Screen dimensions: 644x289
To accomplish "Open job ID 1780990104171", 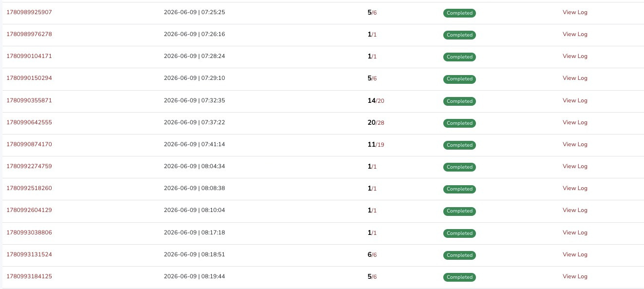I will pyautogui.click(x=29, y=56).
